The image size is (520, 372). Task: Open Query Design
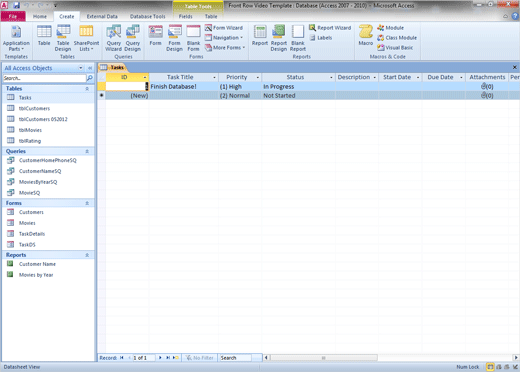pyautogui.click(x=133, y=38)
